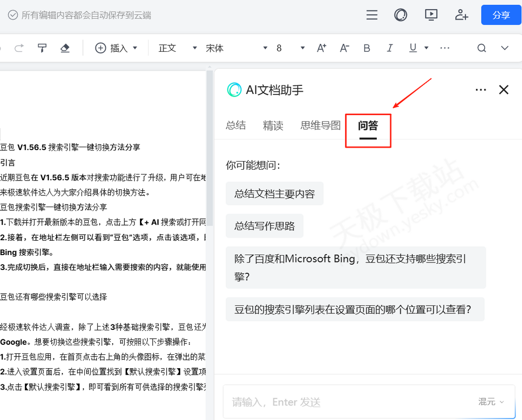This screenshot has height=420, width=522.
Task: Open the 正文 paragraph style dropdown
Action: coord(178,48)
